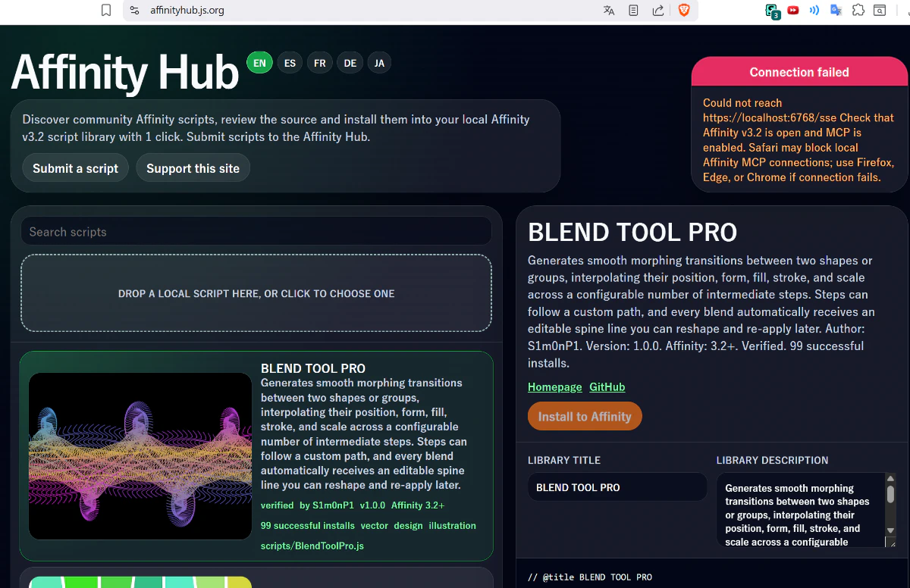
Task: Click the Install to Affinity button
Action: 585,416
